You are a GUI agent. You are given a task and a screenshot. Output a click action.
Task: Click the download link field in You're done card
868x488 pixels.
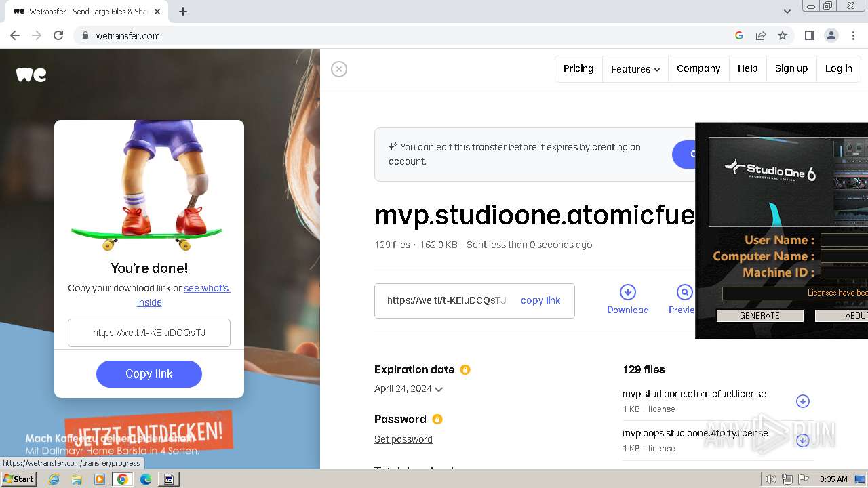(x=149, y=333)
